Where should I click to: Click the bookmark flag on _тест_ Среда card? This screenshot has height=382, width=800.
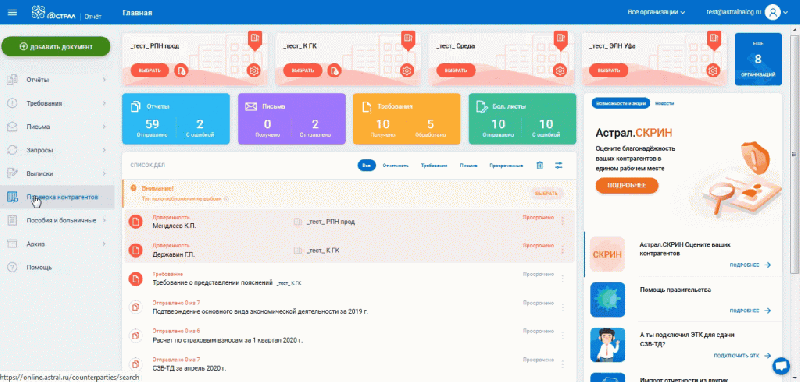pos(561,40)
